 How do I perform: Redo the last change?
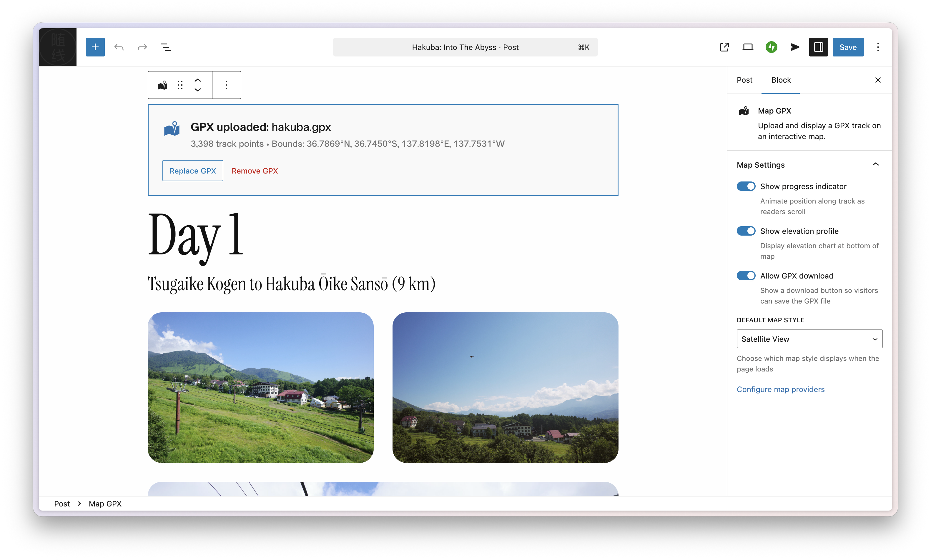[x=142, y=47]
